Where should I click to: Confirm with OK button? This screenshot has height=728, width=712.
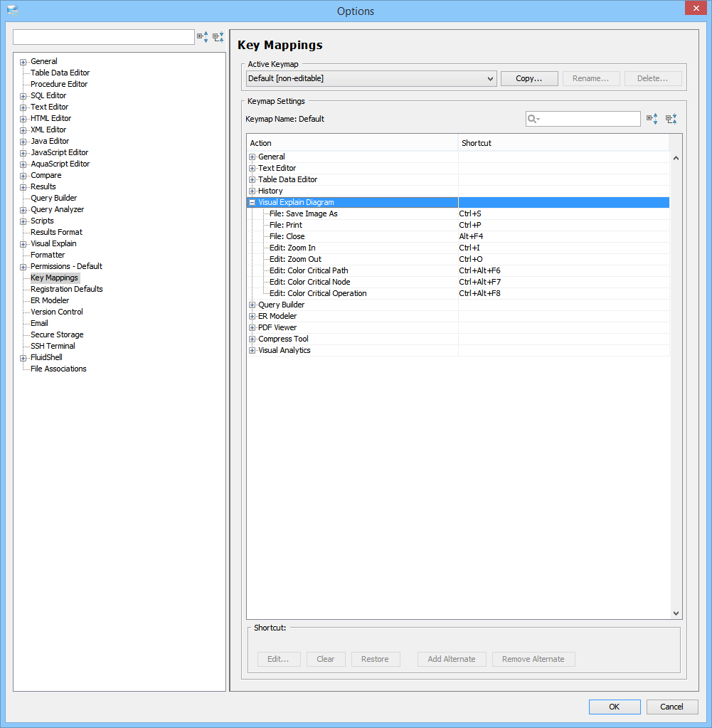(615, 707)
